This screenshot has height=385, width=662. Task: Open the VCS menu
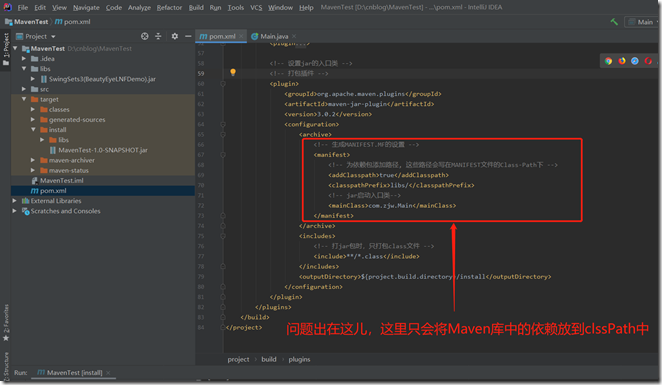pyautogui.click(x=256, y=8)
